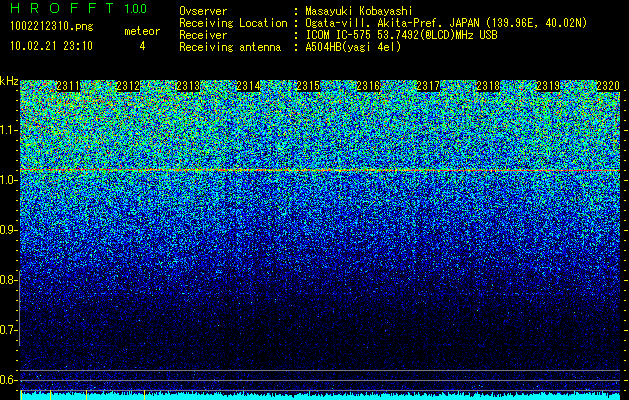Click the Receiving Location field label
Screen dimensions: 629x400
(233, 24)
